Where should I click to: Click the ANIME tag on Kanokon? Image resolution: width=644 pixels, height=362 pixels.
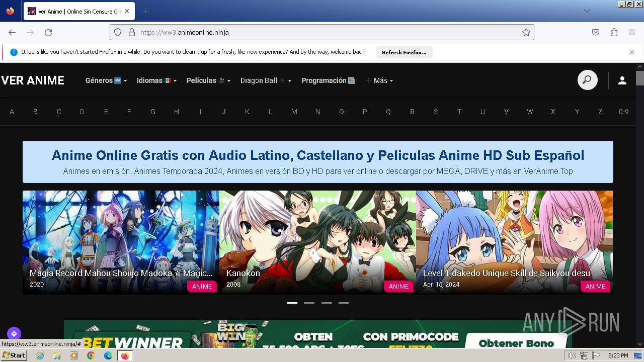pyautogui.click(x=398, y=286)
